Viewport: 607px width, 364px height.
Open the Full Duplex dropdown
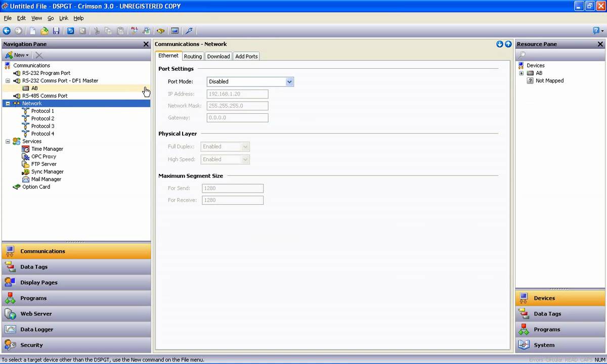click(x=245, y=147)
